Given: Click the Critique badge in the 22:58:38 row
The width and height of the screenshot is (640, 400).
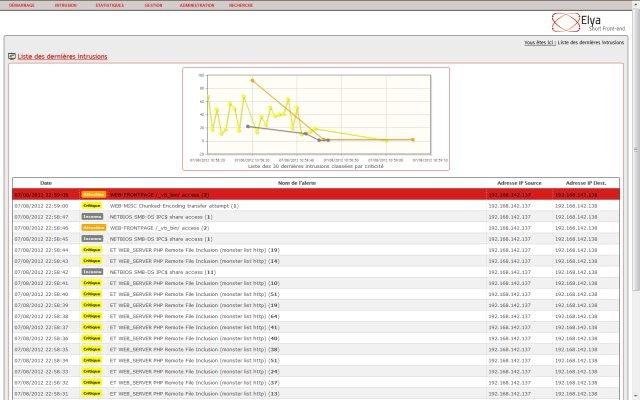Looking at the screenshot, I should pos(91,316).
